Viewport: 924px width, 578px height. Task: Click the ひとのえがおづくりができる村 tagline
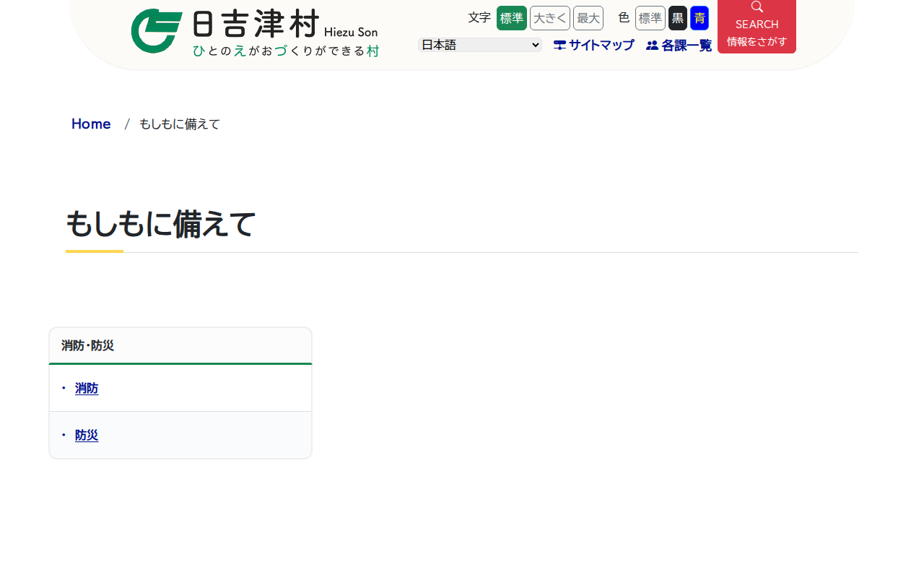pyautogui.click(x=286, y=51)
